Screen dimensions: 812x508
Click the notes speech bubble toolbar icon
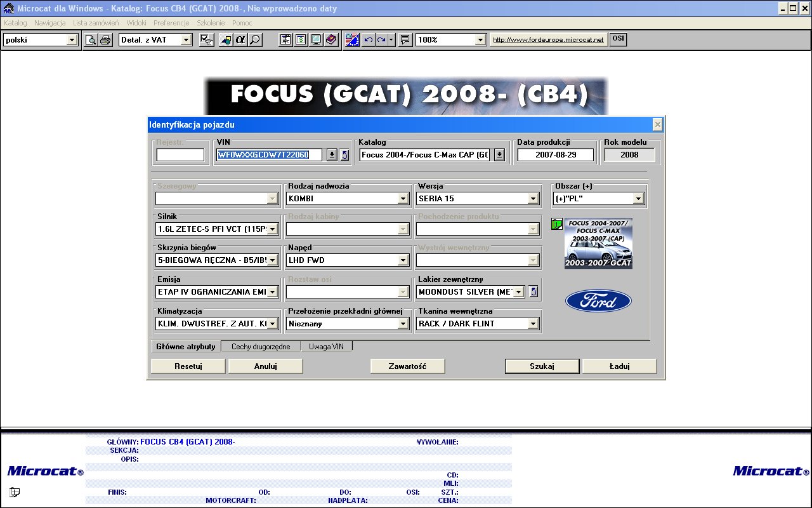[x=405, y=40]
